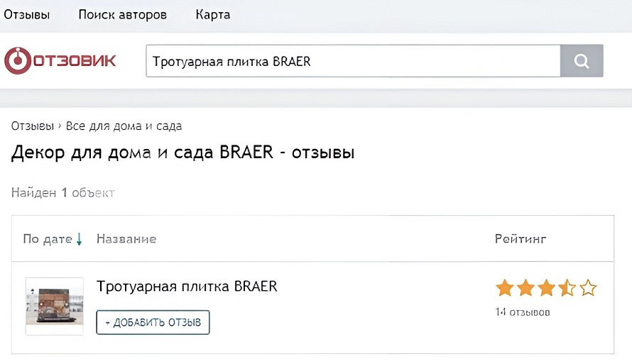Screen dimensions: 632x364
Task: Click the 14 отзывов link
Action: [523, 312]
